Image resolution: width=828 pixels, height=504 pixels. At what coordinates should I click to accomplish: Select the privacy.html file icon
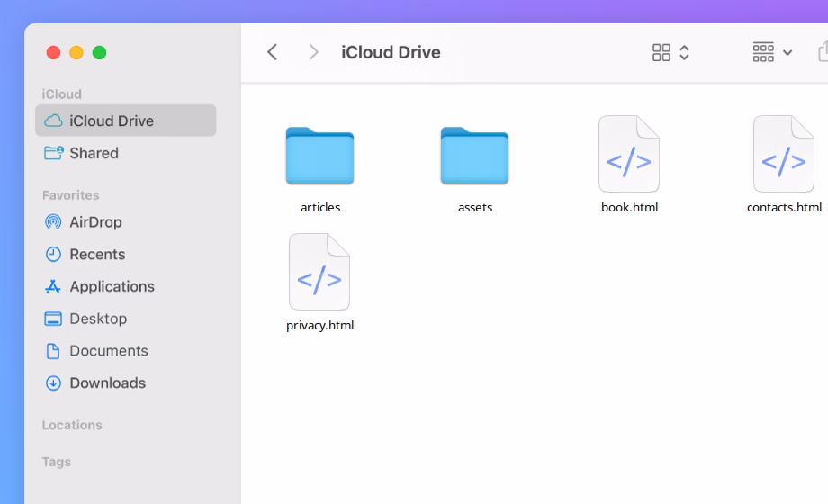[x=319, y=273]
